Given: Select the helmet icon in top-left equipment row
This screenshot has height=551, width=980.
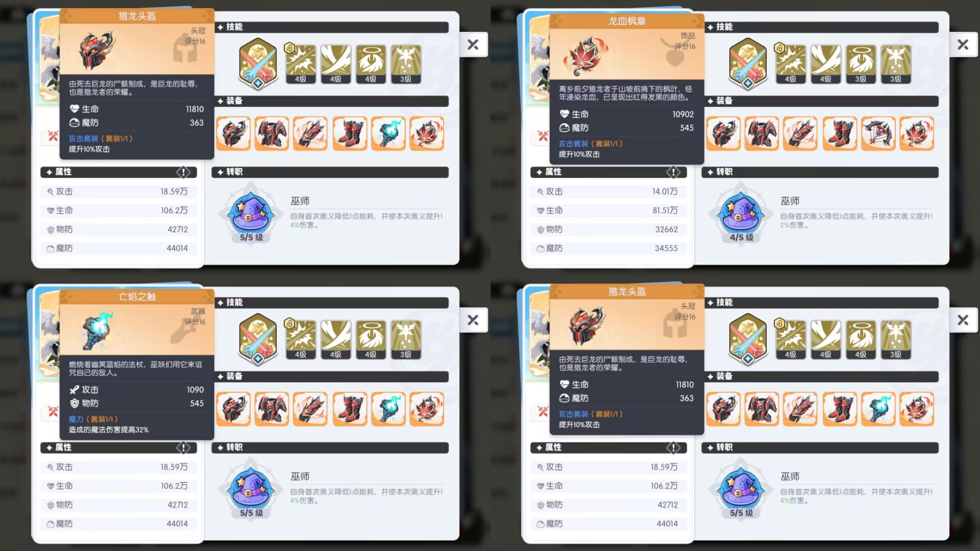Looking at the screenshot, I should [233, 133].
